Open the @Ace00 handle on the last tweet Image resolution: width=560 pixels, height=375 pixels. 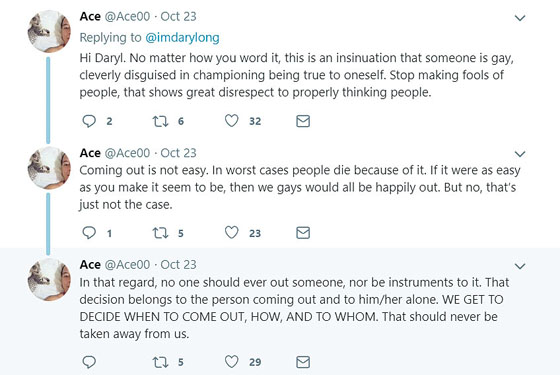127,265
